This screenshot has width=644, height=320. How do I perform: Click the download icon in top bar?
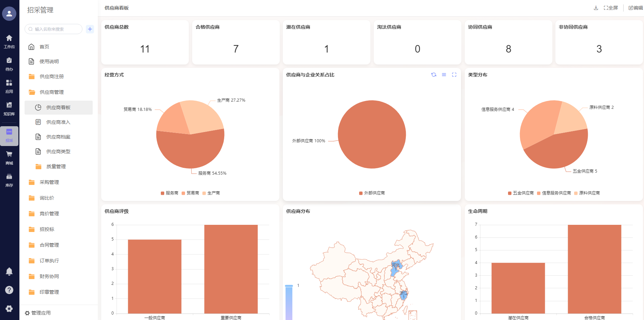click(596, 8)
